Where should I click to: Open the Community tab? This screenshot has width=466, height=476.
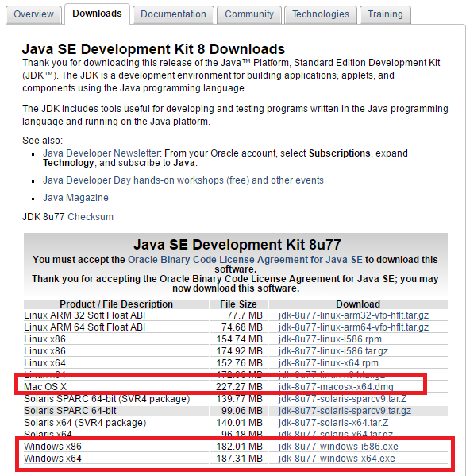249,14
